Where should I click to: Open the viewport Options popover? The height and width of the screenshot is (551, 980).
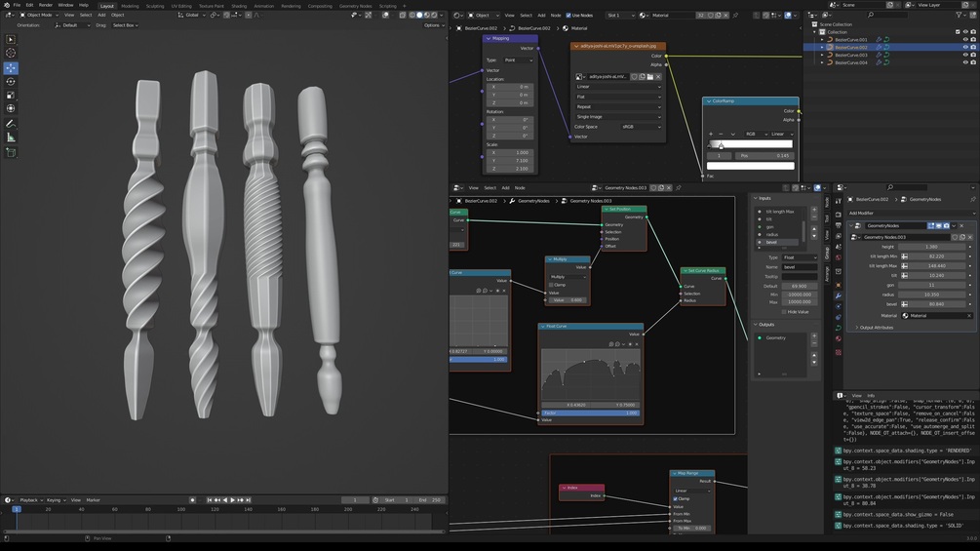(x=434, y=25)
